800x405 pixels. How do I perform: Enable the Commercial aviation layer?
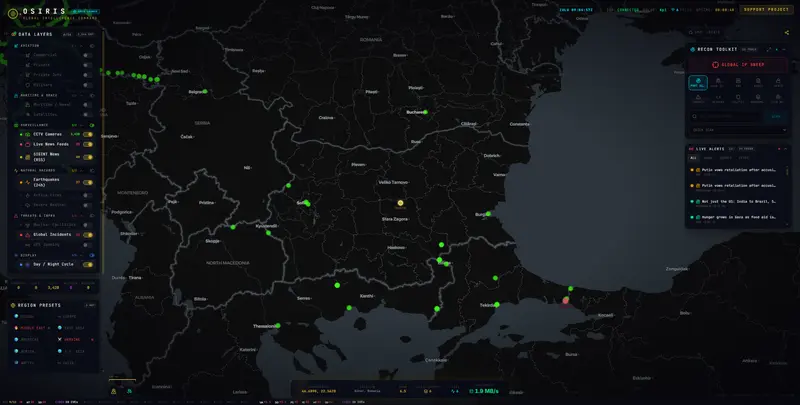click(x=88, y=55)
